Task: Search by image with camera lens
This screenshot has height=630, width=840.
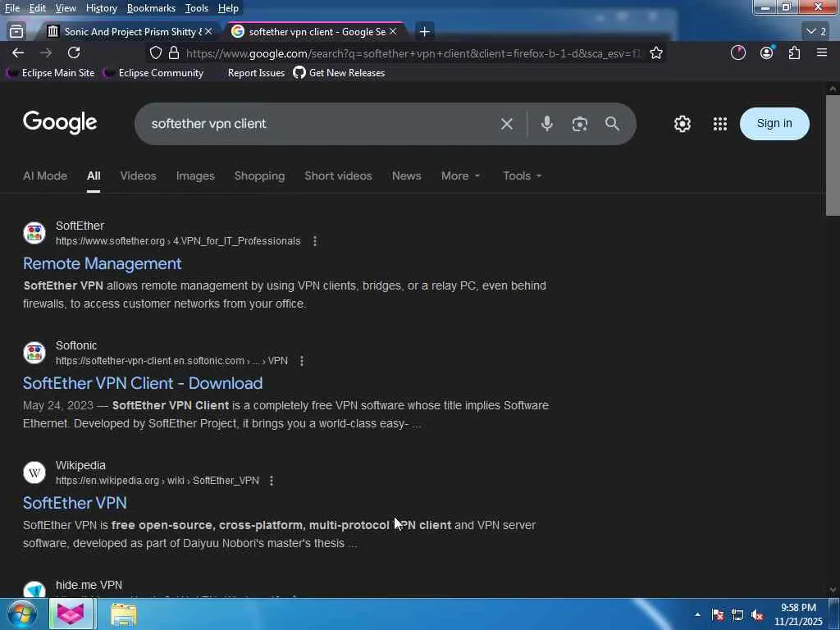Action: tap(580, 124)
